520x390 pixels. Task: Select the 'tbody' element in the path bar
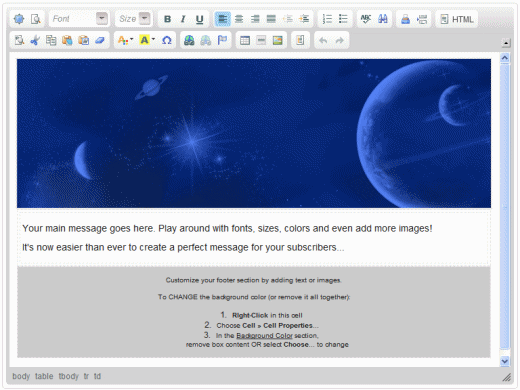click(x=69, y=376)
